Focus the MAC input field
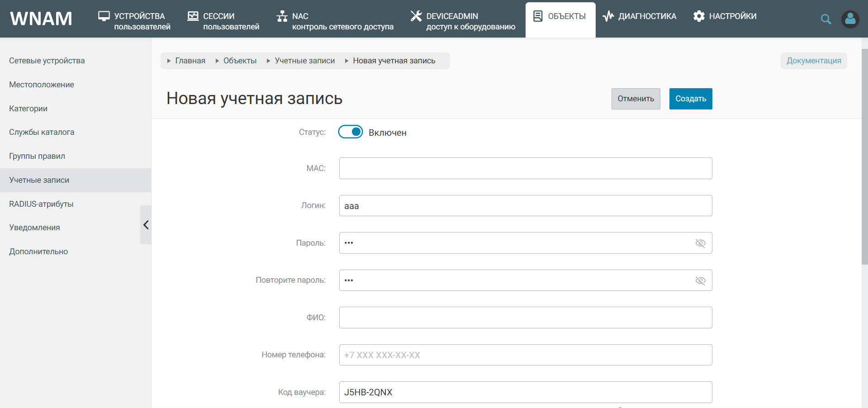The width and height of the screenshot is (868, 408). 526,168
